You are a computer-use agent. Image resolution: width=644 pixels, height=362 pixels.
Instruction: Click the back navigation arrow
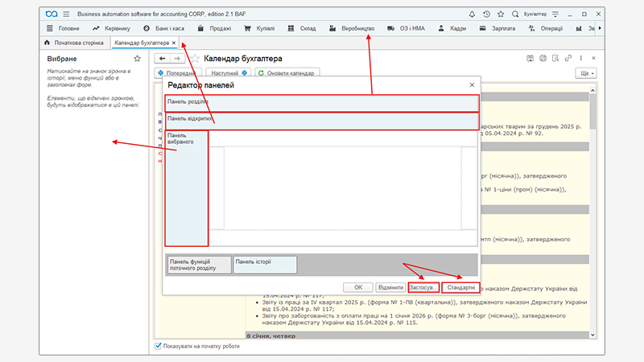[161, 59]
